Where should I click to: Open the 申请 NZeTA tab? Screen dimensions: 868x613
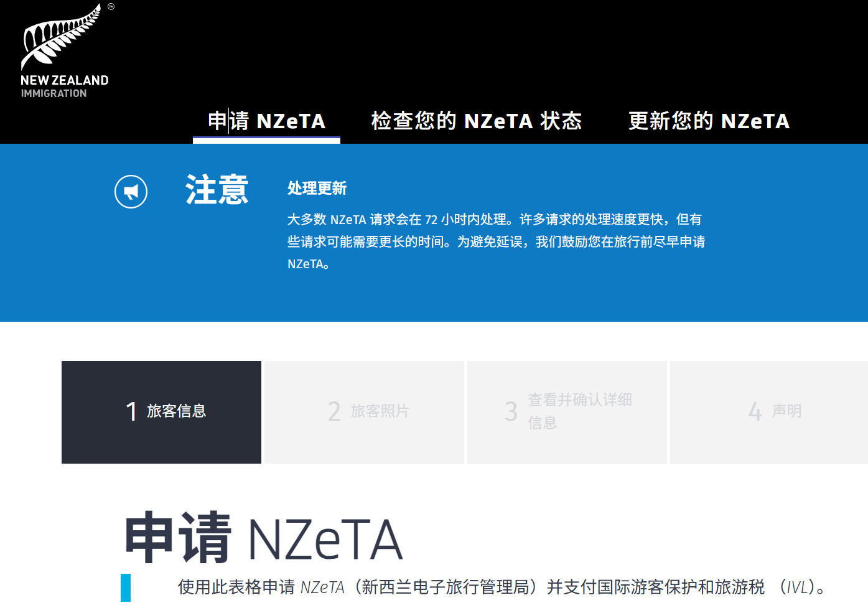[266, 121]
